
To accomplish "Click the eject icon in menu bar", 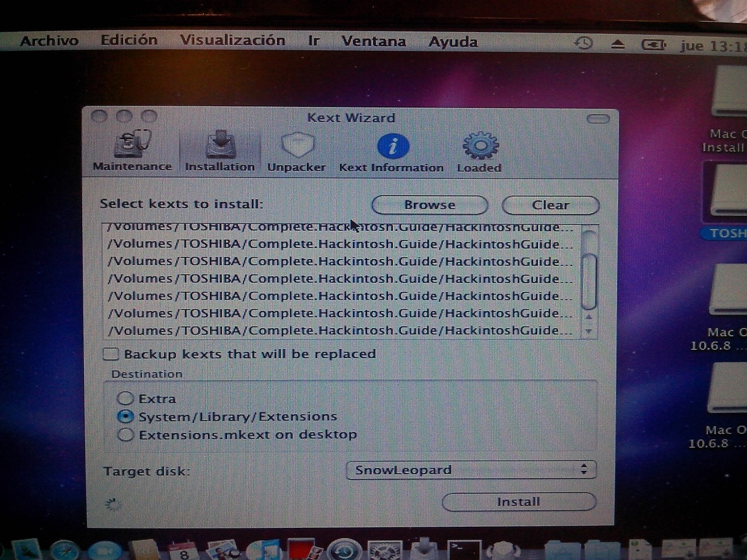I will click(x=618, y=44).
